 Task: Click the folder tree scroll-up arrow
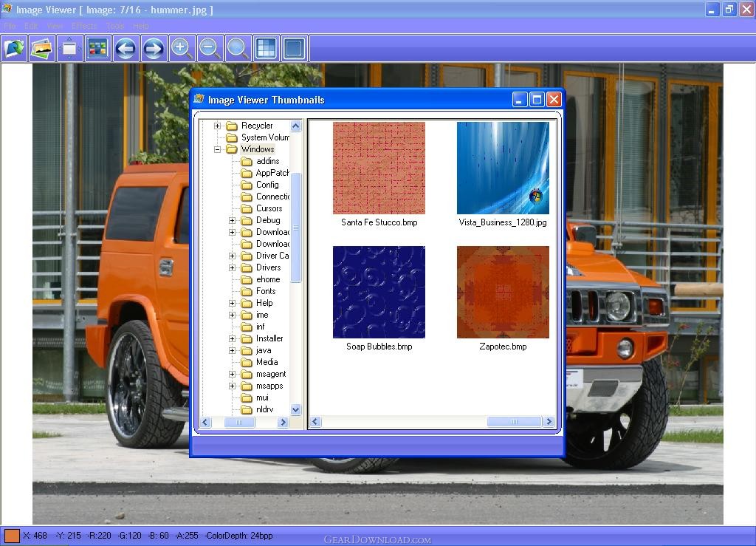295,126
